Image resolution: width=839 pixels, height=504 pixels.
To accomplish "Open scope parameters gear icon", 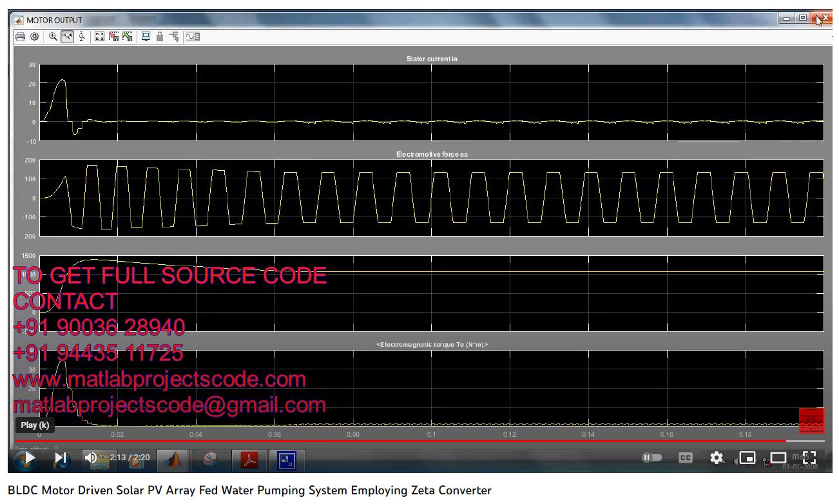I will (x=35, y=37).
